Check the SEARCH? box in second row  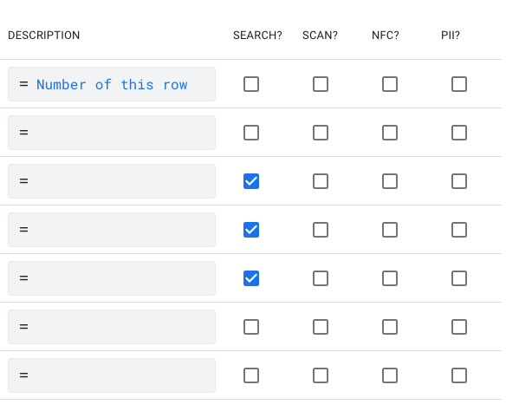click(x=251, y=133)
